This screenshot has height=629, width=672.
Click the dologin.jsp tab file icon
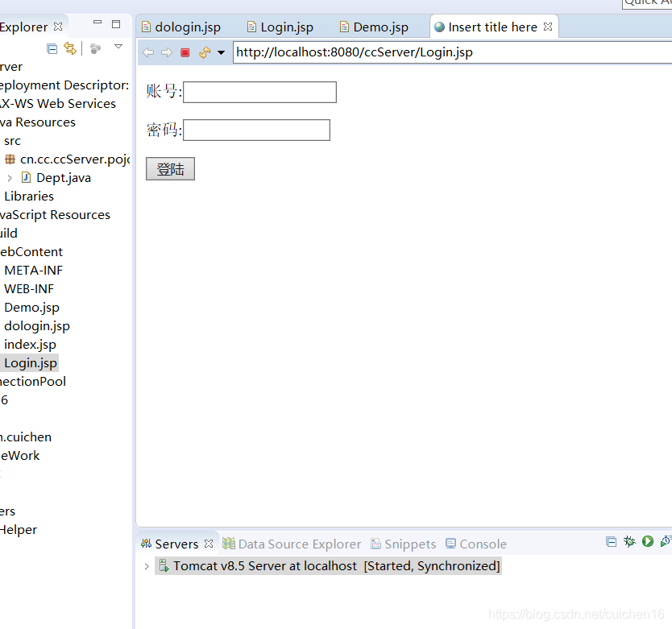(x=146, y=27)
